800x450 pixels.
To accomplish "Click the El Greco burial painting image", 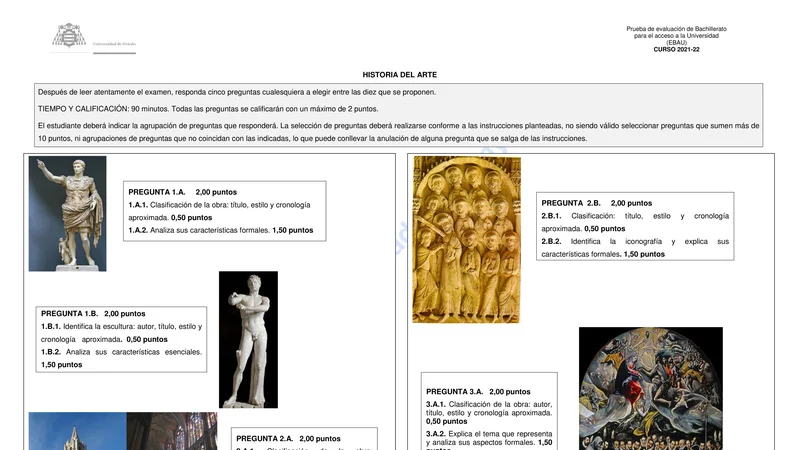I will point(650,388).
